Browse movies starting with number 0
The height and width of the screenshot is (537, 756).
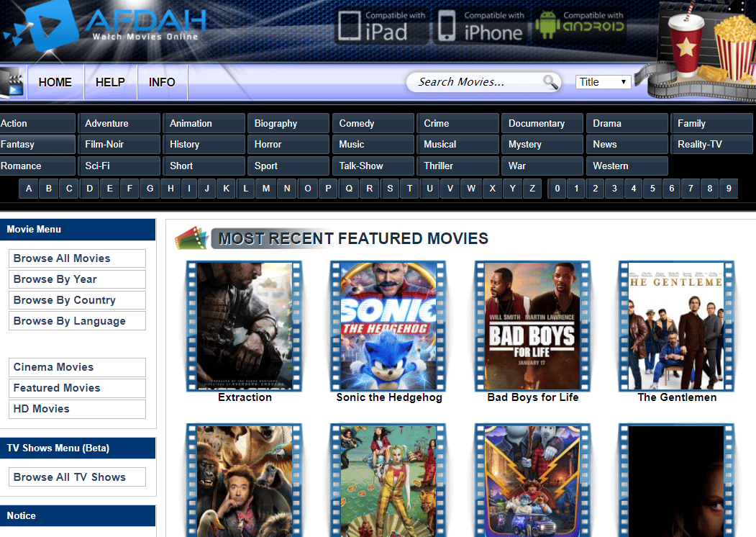(557, 189)
